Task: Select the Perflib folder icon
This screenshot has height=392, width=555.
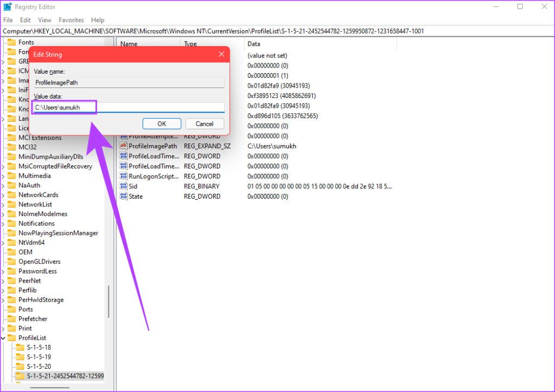Action: coord(12,290)
